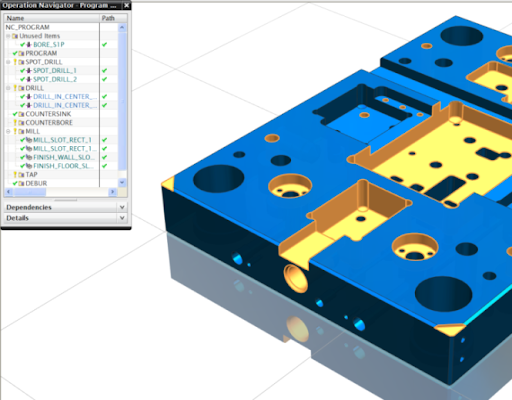The width and height of the screenshot is (512, 400).
Task: Click the orange side hole on the part's front face
Action: (x=295, y=279)
